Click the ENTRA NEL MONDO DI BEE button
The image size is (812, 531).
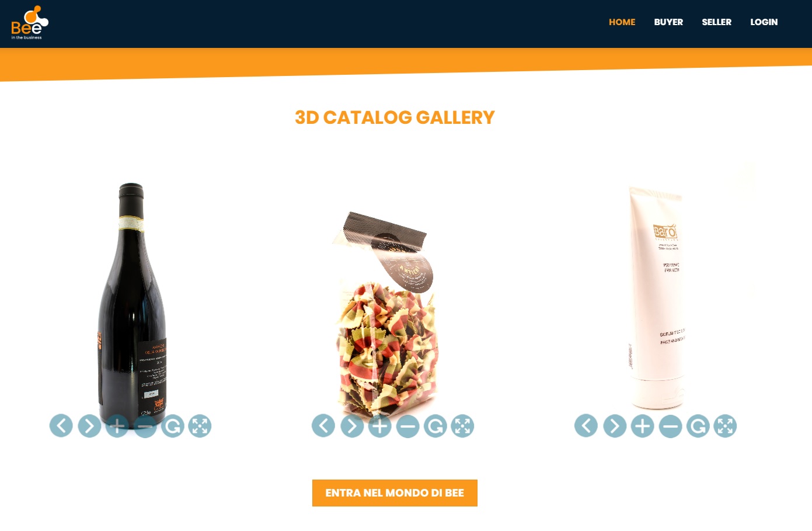395,493
